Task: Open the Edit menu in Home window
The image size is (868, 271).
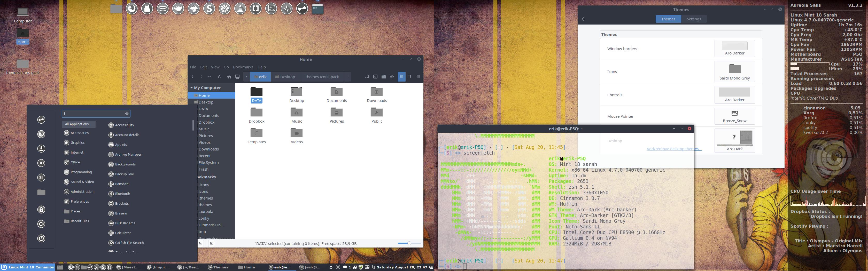Action: (204, 67)
